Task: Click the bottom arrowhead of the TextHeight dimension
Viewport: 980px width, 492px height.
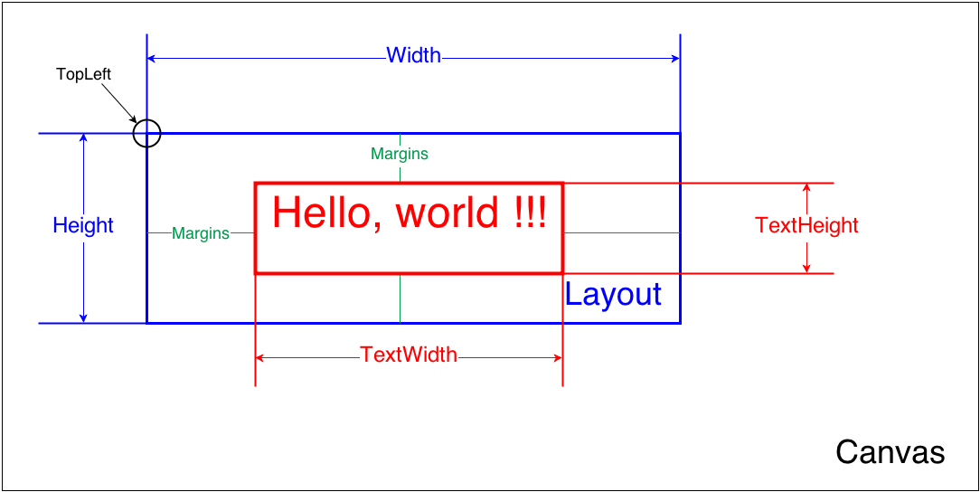Action: 806,268
